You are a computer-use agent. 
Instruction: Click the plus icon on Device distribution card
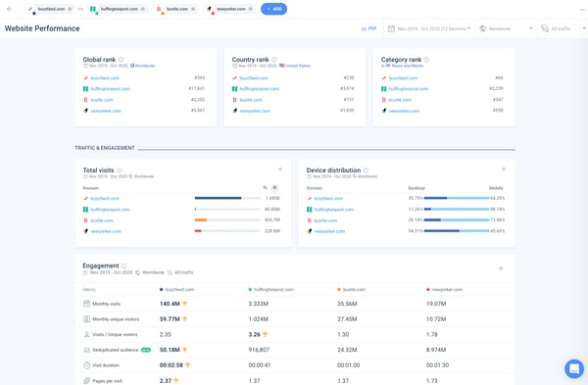click(x=504, y=169)
